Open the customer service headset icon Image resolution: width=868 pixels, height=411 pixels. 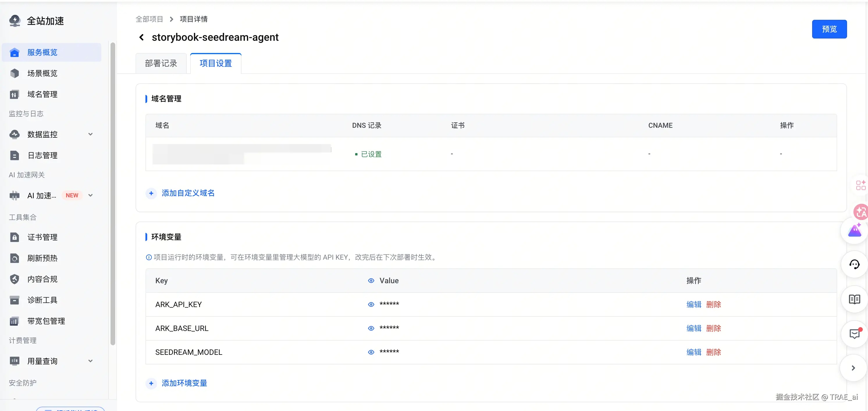tap(854, 264)
